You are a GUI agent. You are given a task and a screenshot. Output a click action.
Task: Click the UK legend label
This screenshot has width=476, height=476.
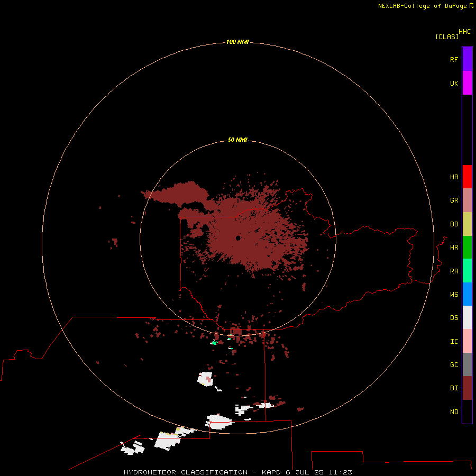(454, 83)
